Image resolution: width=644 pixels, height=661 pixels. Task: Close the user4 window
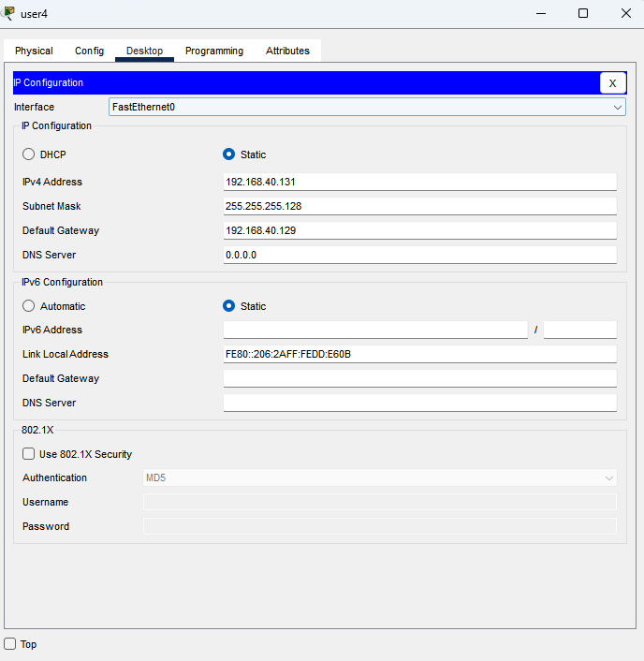626,13
